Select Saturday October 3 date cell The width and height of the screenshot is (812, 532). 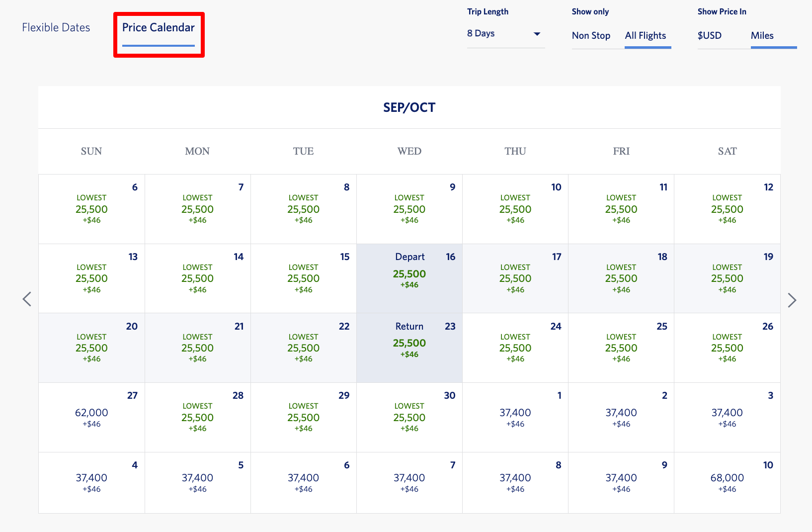(727, 418)
